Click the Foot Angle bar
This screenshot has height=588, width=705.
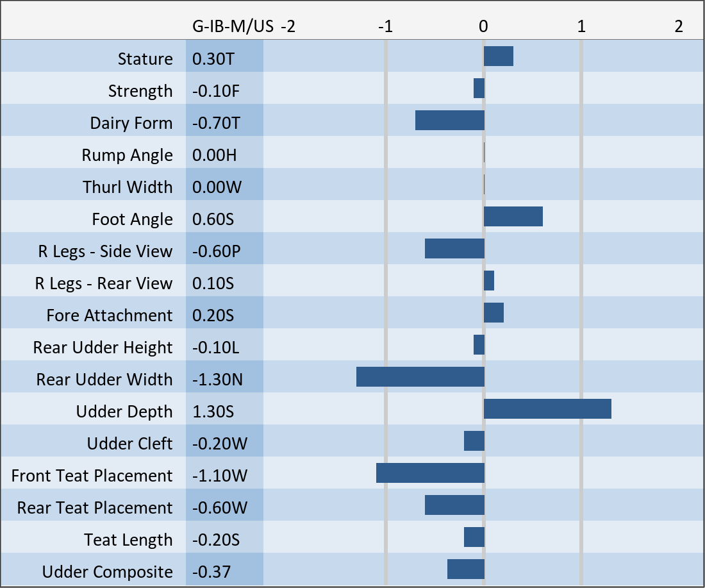pos(513,217)
